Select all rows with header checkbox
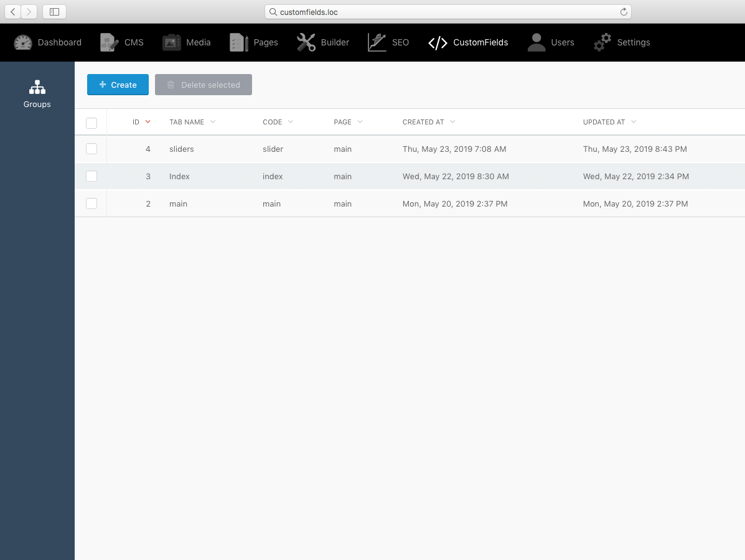Image resolution: width=745 pixels, height=560 pixels. point(91,123)
